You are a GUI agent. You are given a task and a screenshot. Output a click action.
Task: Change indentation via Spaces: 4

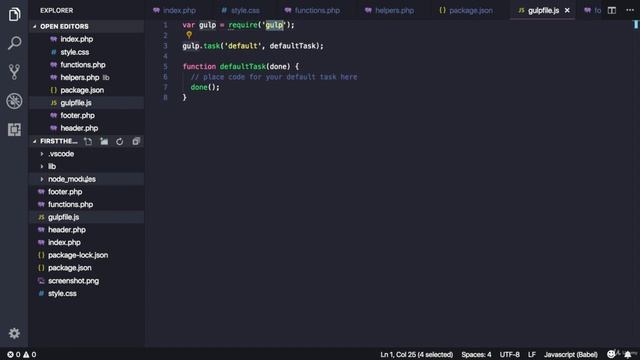[476, 354]
